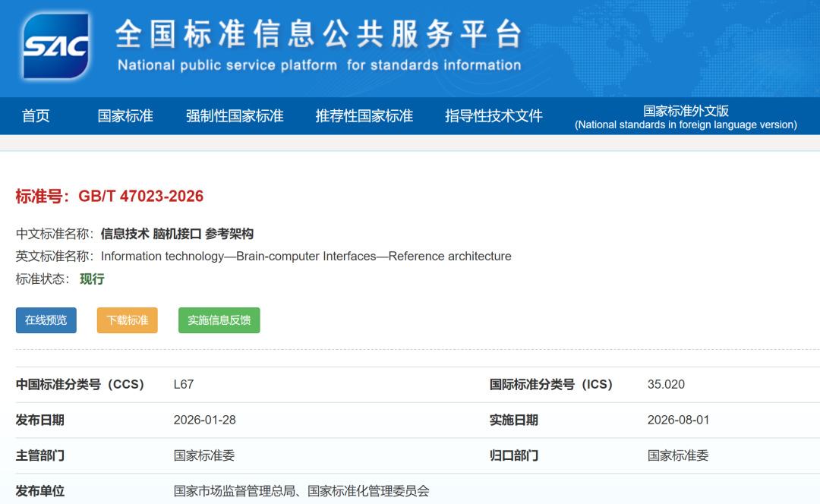Screen dimensions: 820x504
Task: Open the 首页 menu item
Action: [36, 115]
